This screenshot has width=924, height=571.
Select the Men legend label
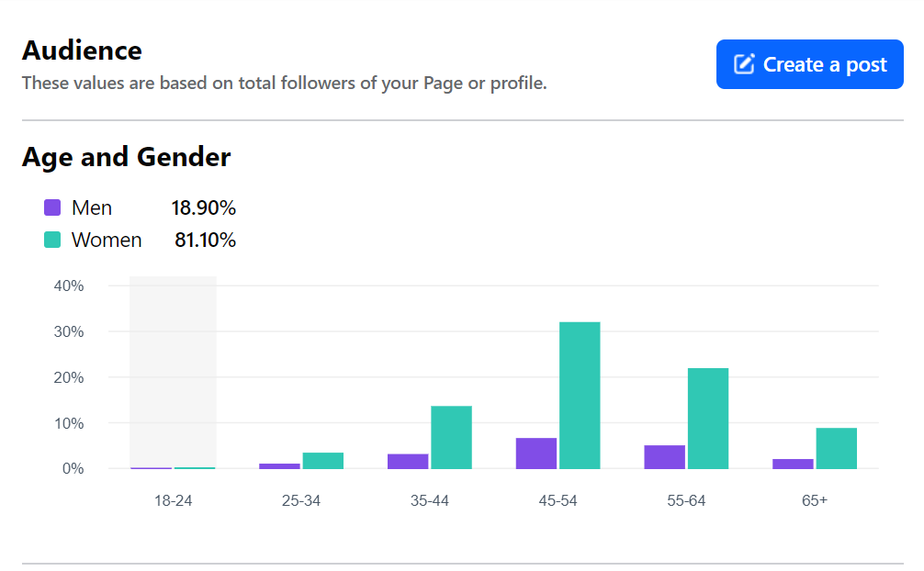[92, 207]
